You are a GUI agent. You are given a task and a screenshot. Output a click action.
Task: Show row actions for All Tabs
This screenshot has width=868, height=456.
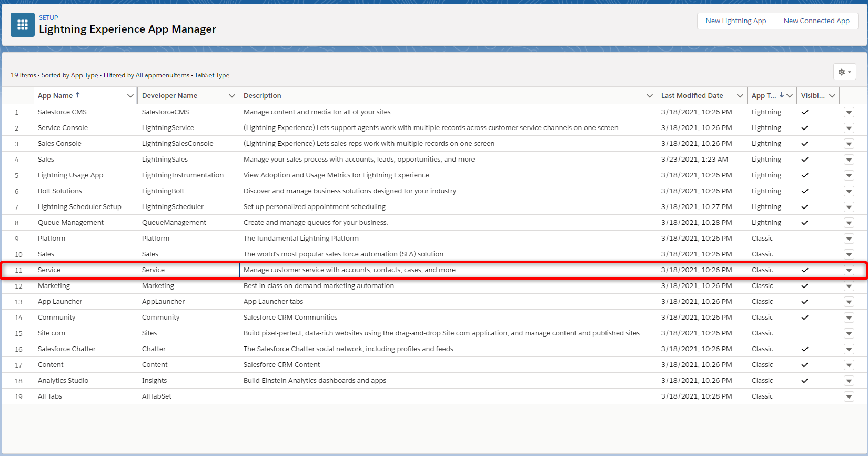pyautogui.click(x=849, y=396)
